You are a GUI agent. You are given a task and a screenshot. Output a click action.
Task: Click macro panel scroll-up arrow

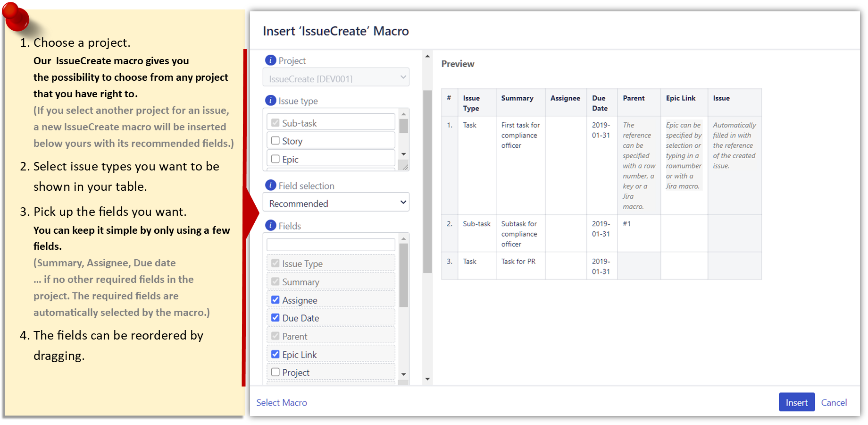click(427, 56)
